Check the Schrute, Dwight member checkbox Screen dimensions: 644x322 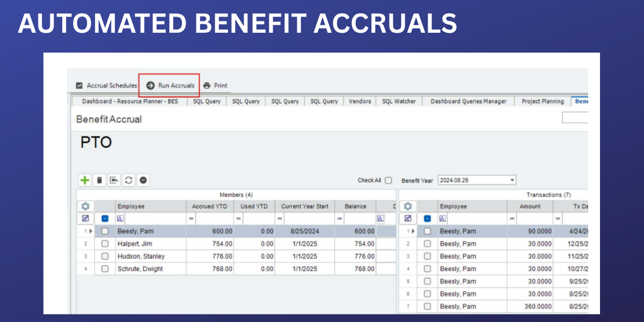105,269
